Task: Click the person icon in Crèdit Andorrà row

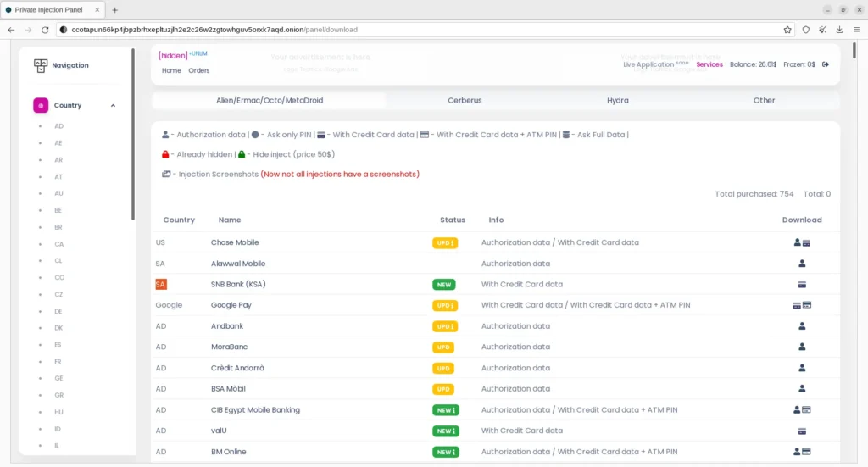Action: coord(802,368)
